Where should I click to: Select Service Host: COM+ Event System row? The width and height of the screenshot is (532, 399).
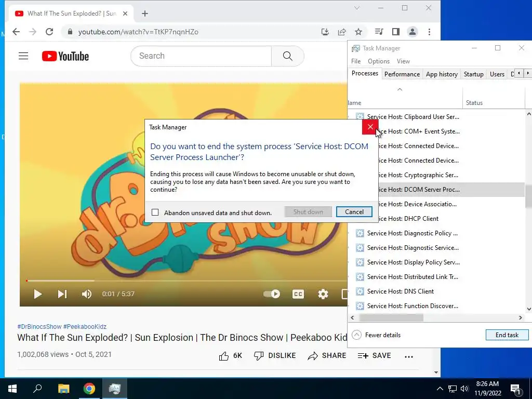coord(451,131)
